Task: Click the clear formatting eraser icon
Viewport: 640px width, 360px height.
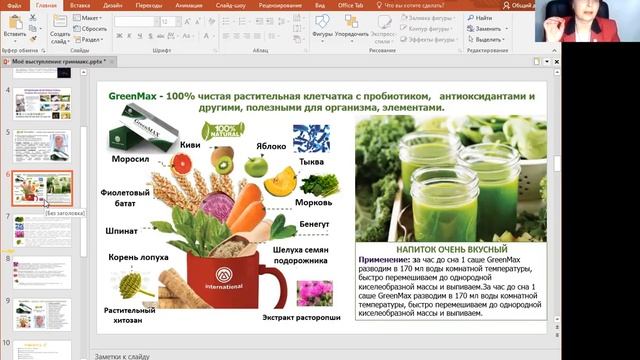Action: 211,21
